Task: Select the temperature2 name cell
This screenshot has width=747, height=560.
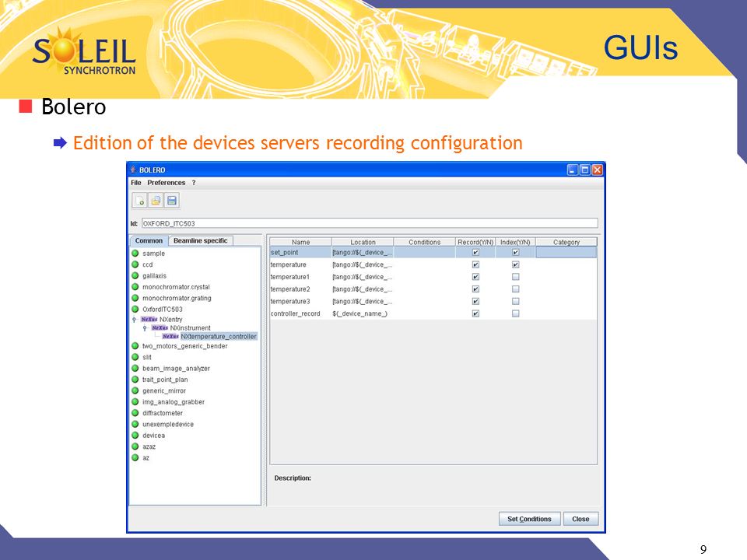Action: 300,289
